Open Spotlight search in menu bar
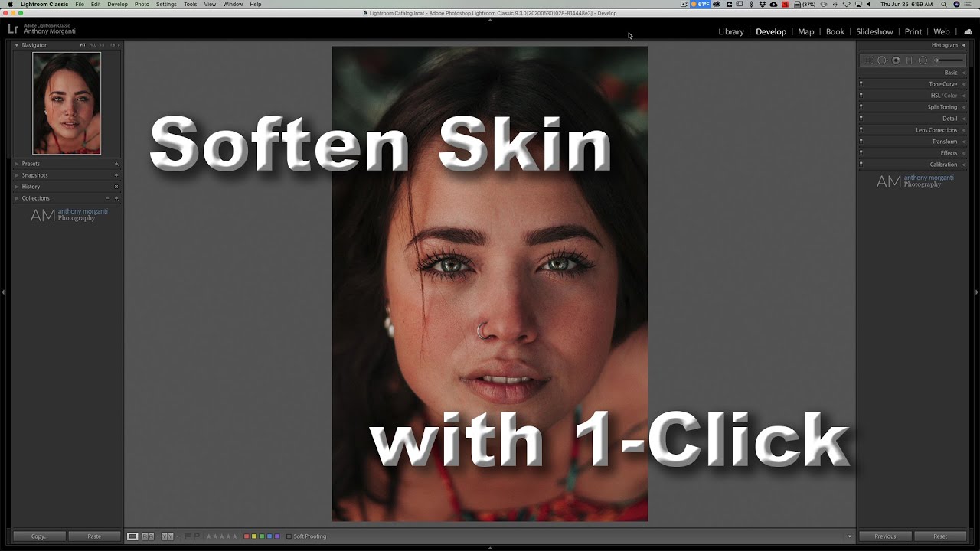This screenshot has height=551, width=980. [943, 5]
